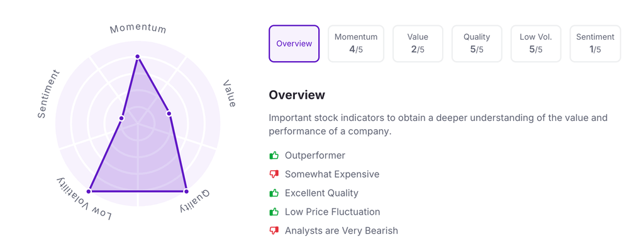This screenshot has height=252, width=644.
Task: Click the Low Volatility vertex on the radar chart
Action: click(89, 191)
